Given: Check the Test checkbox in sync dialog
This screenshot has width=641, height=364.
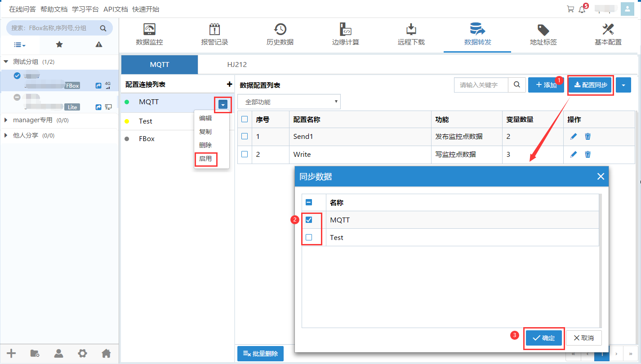Looking at the screenshot, I should [x=309, y=238].
